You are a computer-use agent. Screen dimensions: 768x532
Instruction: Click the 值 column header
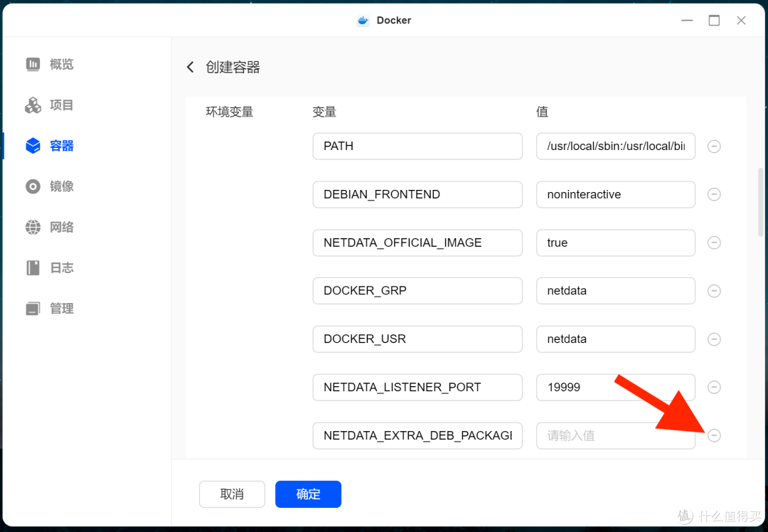coord(542,112)
